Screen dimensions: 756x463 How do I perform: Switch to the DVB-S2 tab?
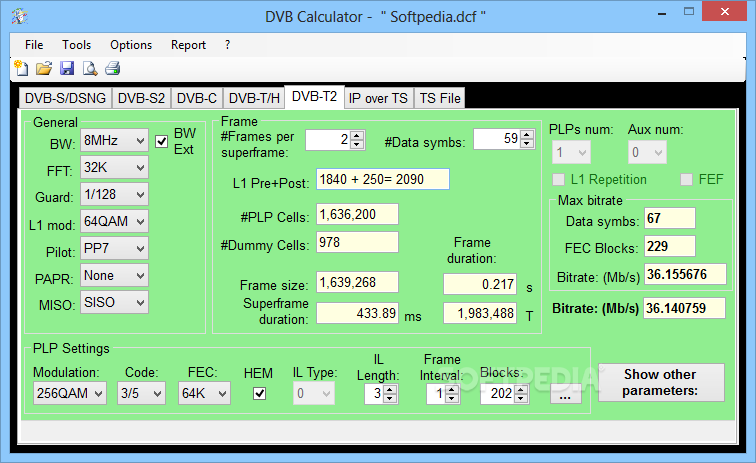click(x=141, y=98)
